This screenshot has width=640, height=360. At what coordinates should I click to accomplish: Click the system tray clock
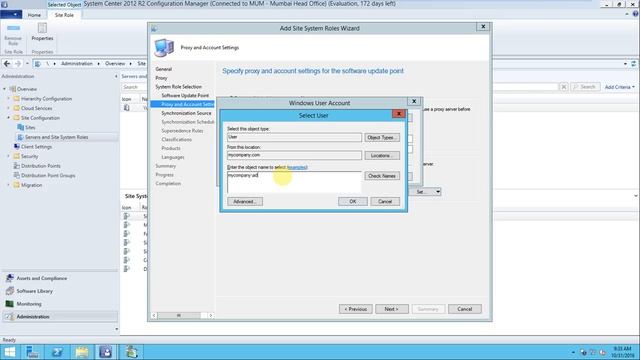(622, 352)
